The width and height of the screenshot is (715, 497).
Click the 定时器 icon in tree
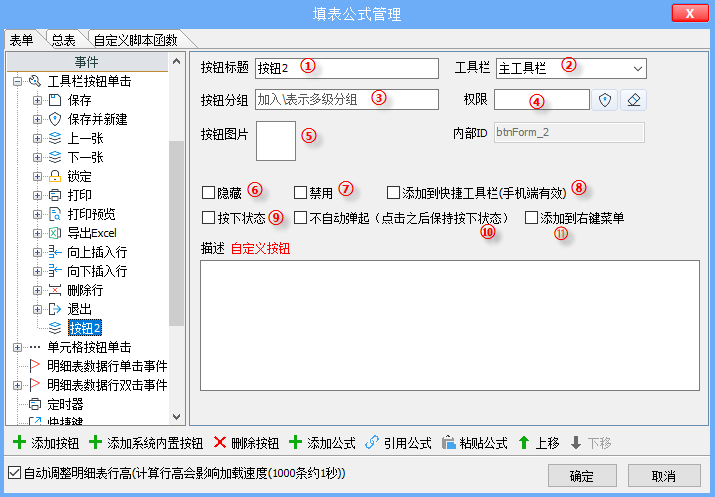(35, 404)
